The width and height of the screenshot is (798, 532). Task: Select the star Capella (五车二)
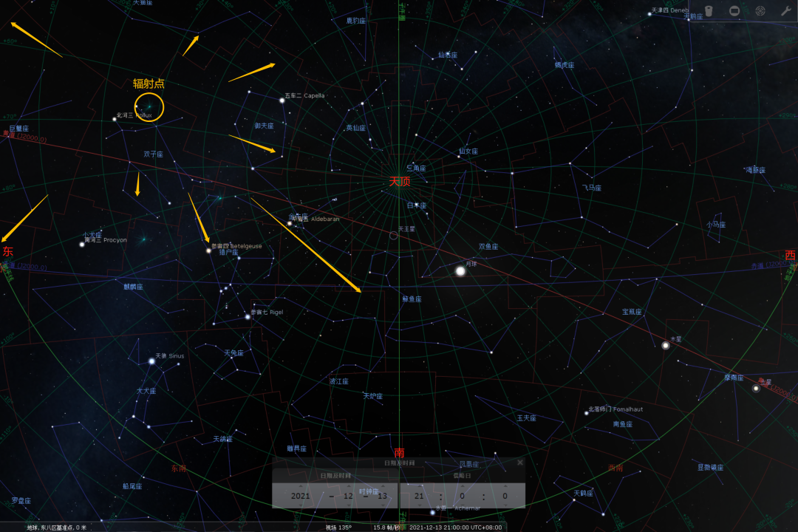coord(282,100)
